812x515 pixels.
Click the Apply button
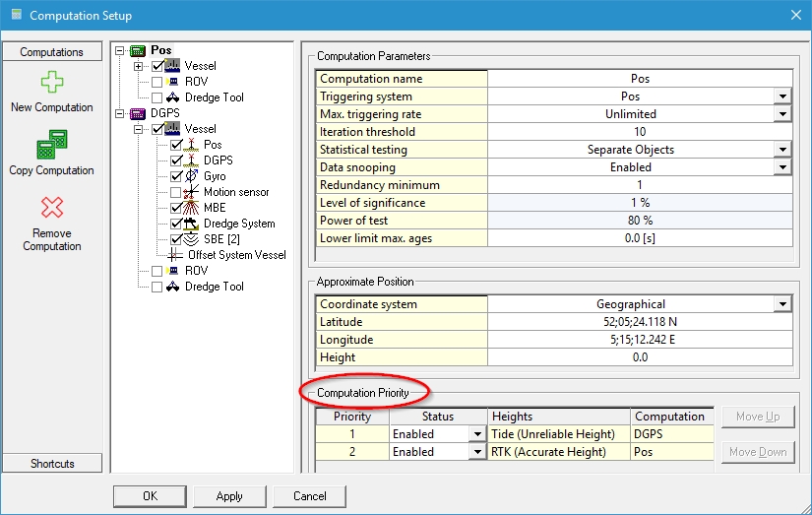[x=229, y=496]
